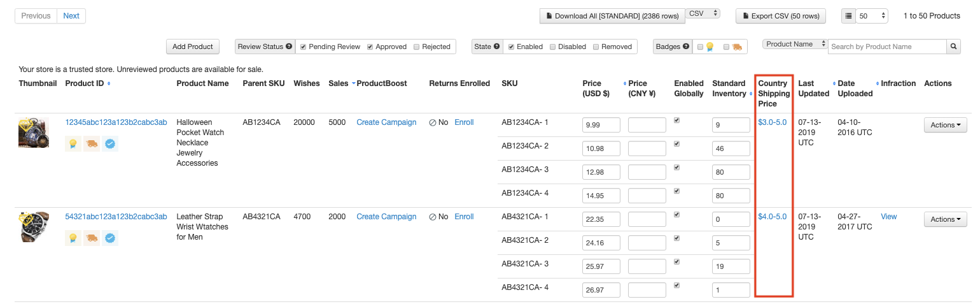Click the Badges help question icon
The width and height of the screenshot is (980, 304).
(x=686, y=47)
